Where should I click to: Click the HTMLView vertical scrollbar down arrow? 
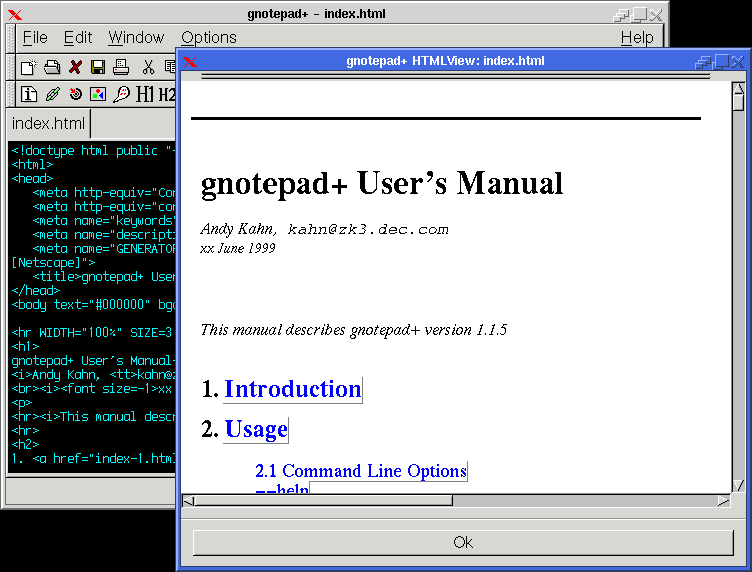point(739,486)
